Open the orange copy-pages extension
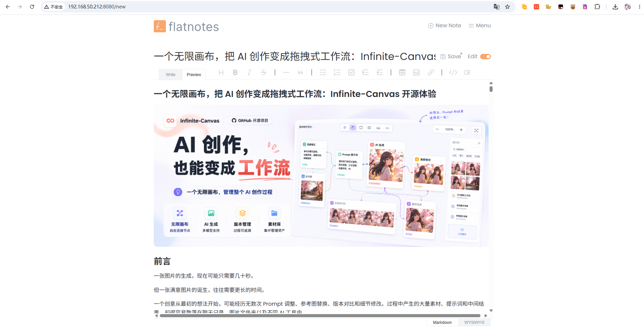 524,7
